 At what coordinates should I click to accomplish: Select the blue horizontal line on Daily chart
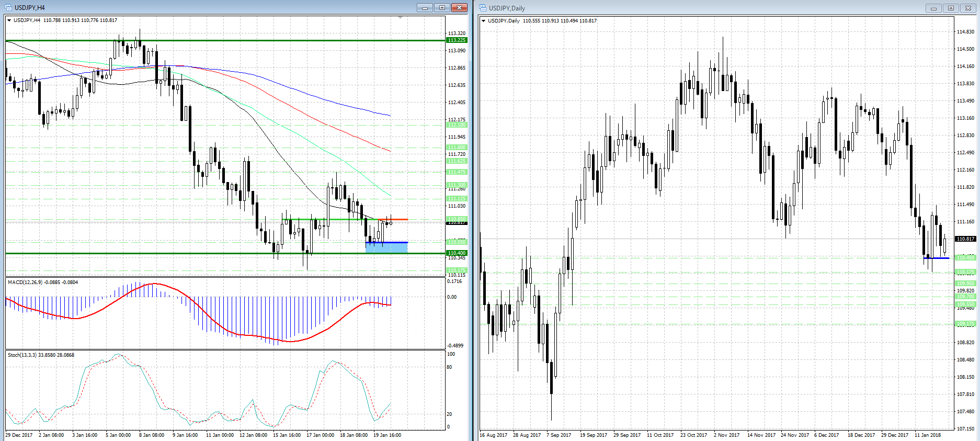[937, 258]
